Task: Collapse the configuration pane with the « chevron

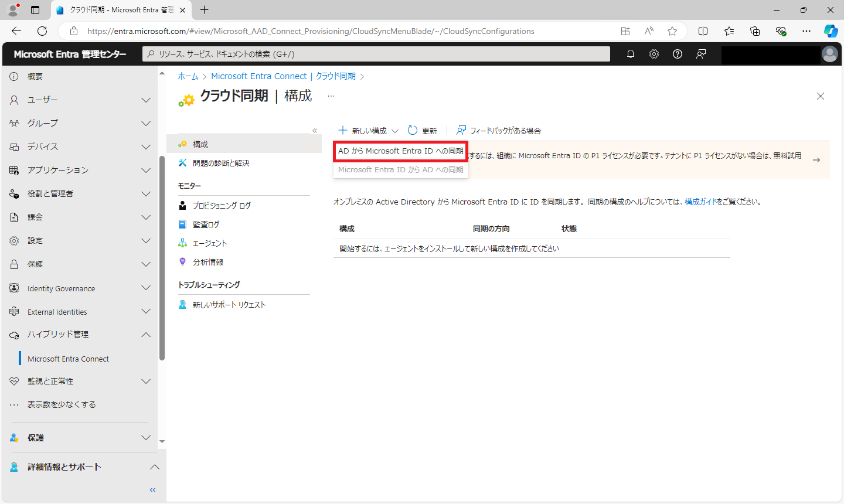Action: pyautogui.click(x=315, y=130)
